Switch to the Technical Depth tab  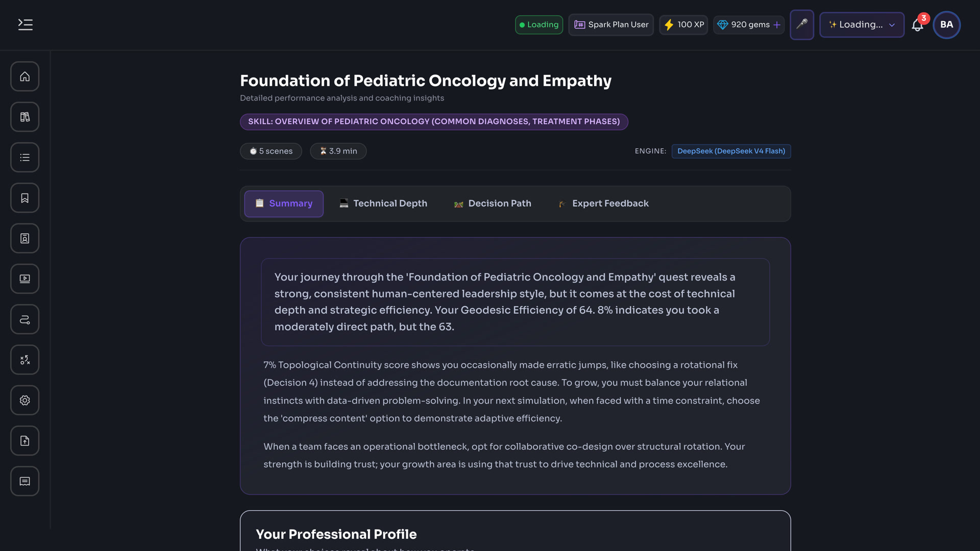click(383, 204)
